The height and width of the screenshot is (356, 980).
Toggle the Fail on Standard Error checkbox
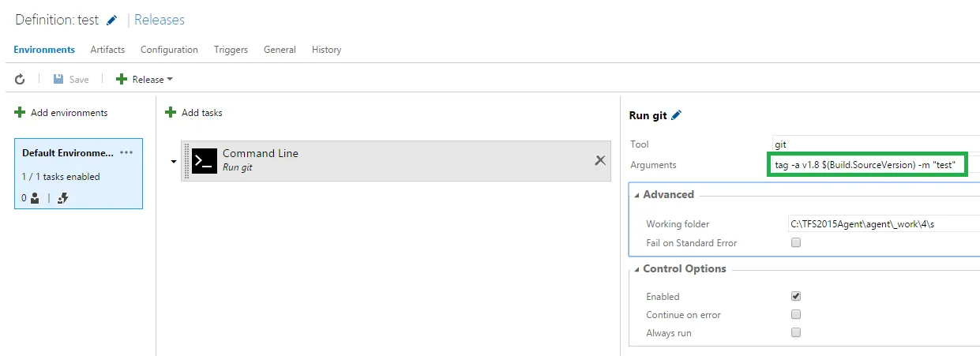[x=796, y=243]
